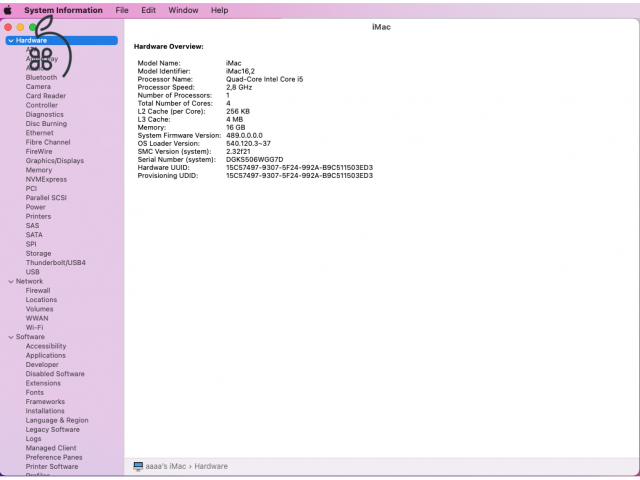This screenshot has width=640, height=480.
Task: Select Card Reader in the sidebar
Action: (x=46, y=96)
